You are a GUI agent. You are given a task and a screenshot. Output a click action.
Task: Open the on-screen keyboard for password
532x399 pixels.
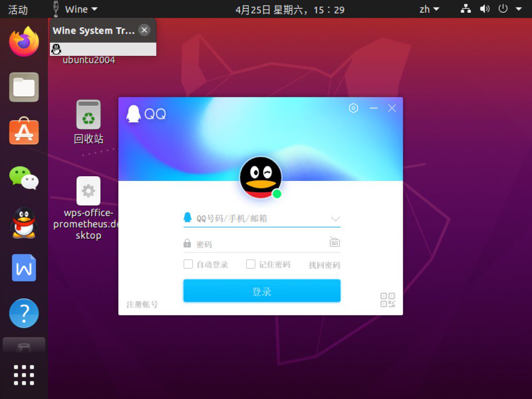pyautogui.click(x=335, y=242)
